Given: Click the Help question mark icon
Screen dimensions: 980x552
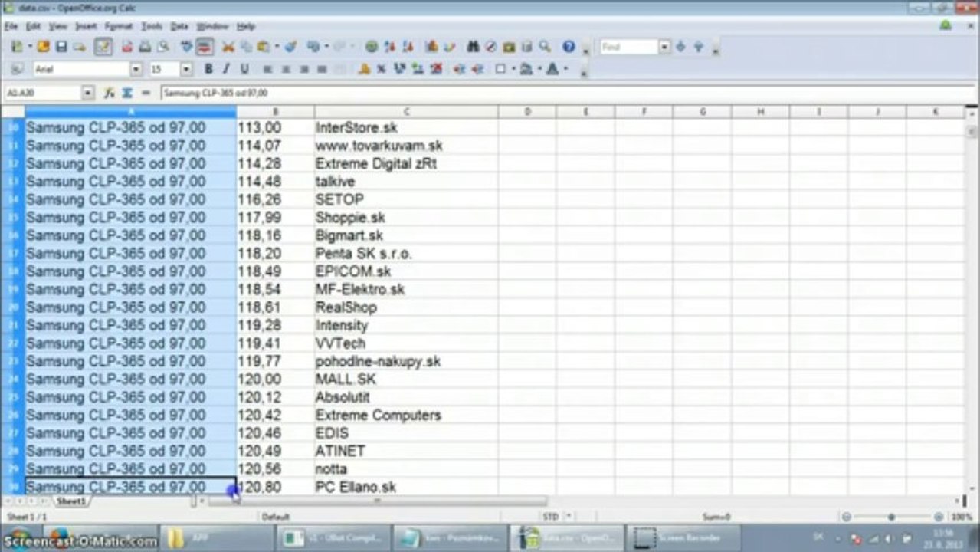Looking at the screenshot, I should [x=569, y=47].
